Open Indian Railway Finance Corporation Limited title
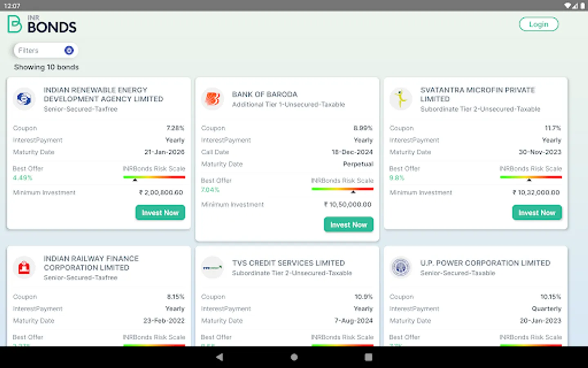 pyautogui.click(x=91, y=263)
